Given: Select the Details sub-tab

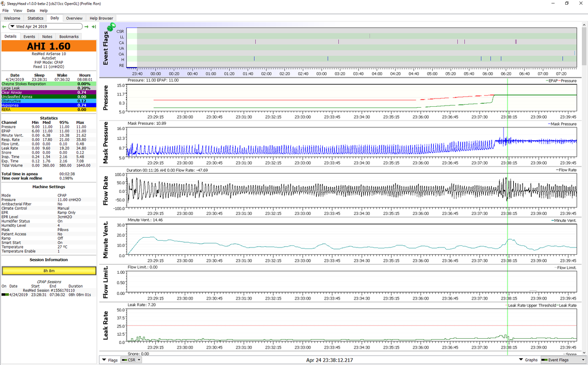Looking at the screenshot, I should click(x=10, y=37).
